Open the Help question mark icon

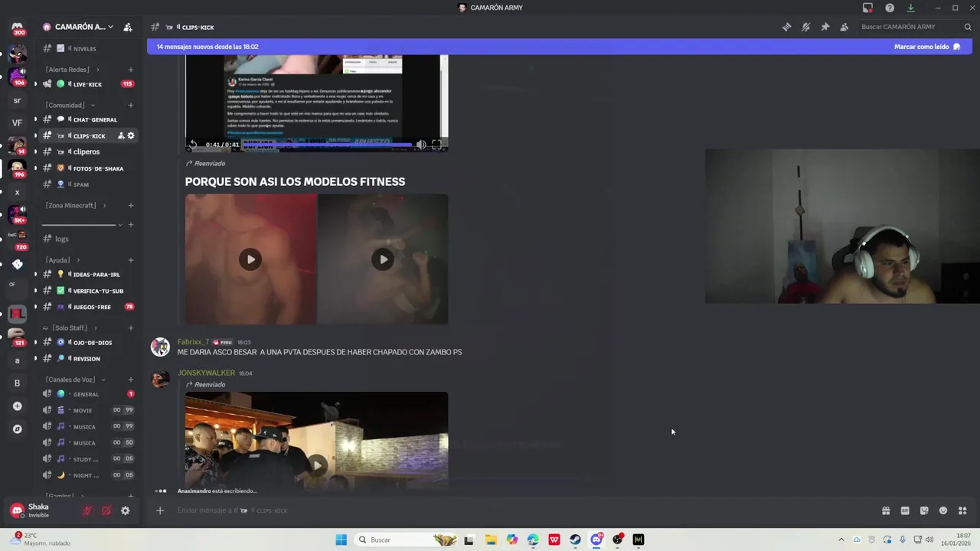pos(890,8)
